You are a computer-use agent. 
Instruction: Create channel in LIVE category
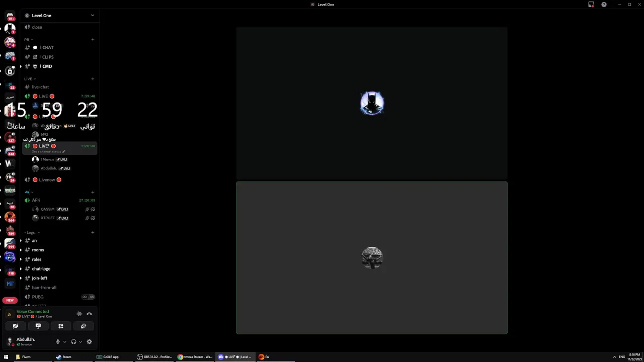pos(93,79)
